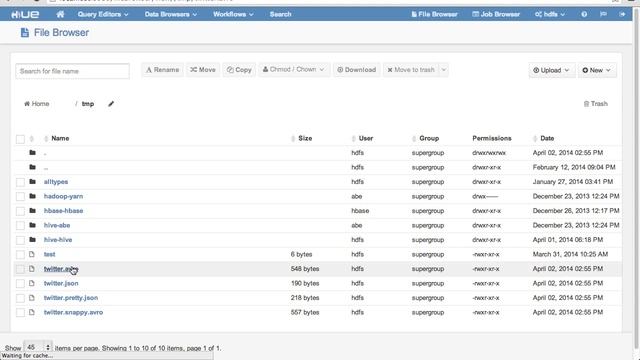Click the hive-hive folder icon
This screenshot has width=640, height=360.
(32, 240)
